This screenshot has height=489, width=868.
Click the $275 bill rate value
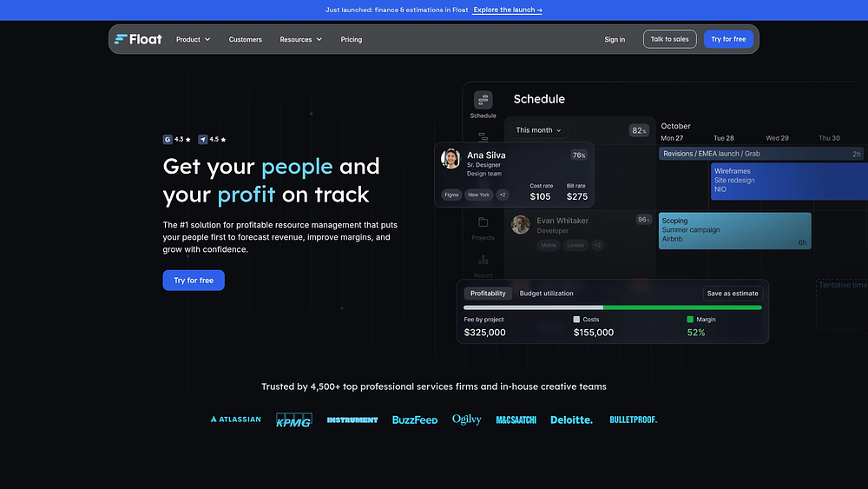tap(577, 196)
